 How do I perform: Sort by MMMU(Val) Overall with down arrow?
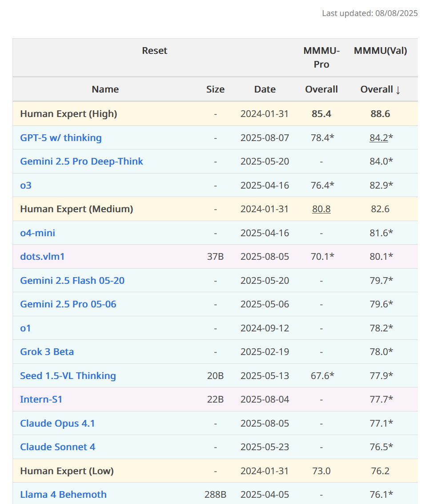[x=381, y=89]
